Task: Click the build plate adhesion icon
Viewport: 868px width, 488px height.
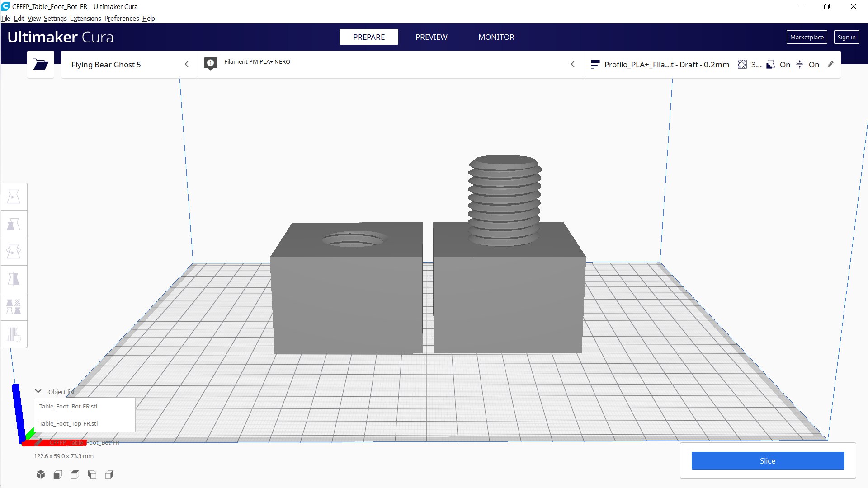Action: 800,65
